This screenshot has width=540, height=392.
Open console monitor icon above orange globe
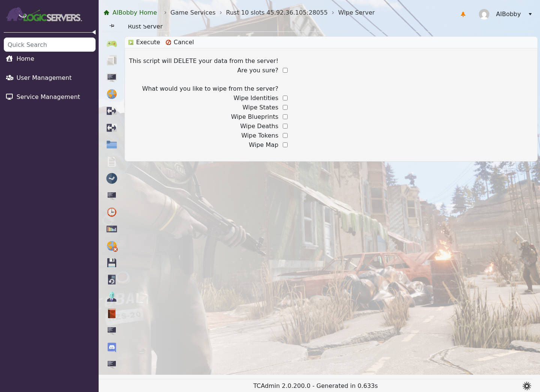coord(112,77)
